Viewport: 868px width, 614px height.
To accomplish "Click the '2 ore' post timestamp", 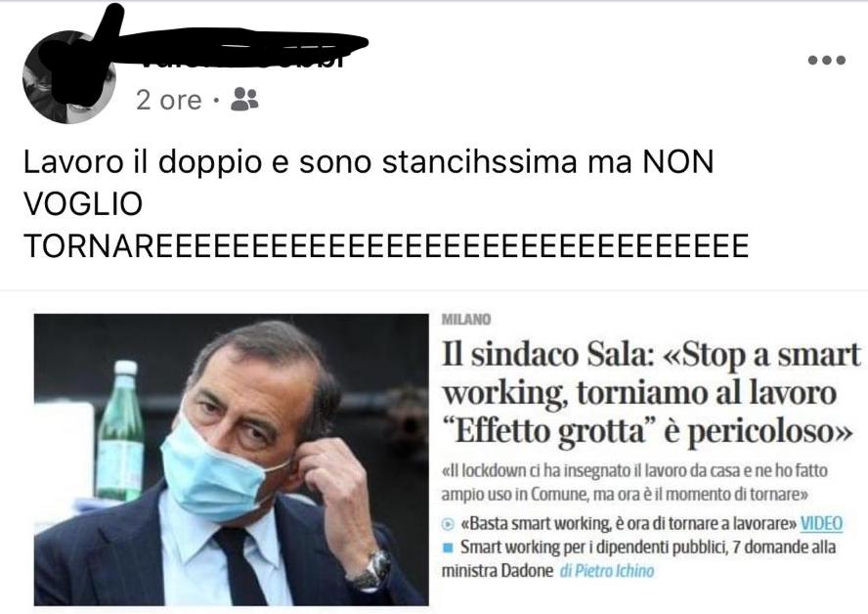I will pos(168,100).
